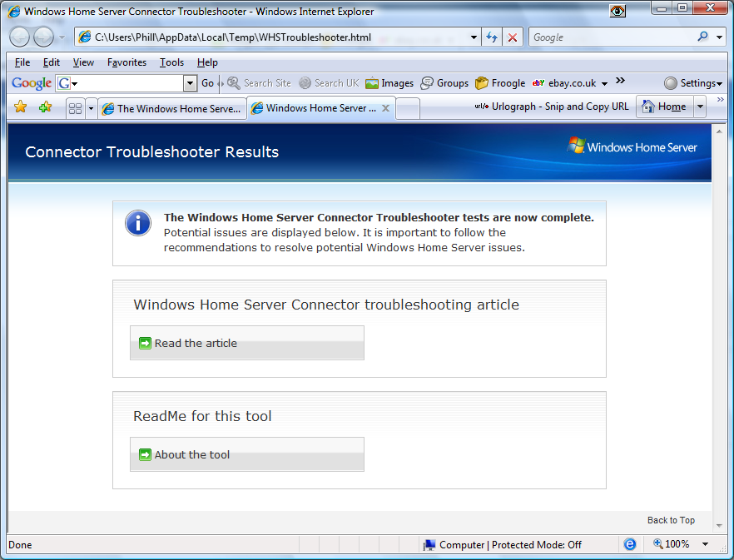Click the Windows Home Server logo
This screenshot has height=560, width=734.
coord(632,146)
